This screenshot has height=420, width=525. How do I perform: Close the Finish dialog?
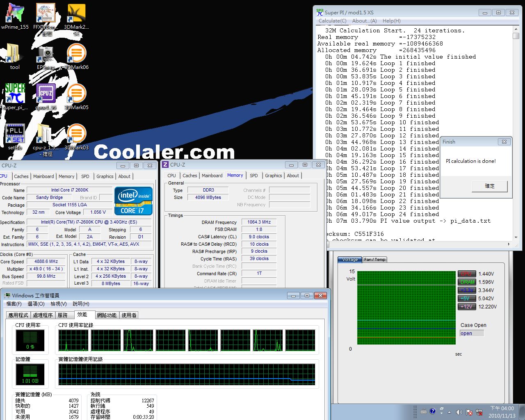(504, 142)
